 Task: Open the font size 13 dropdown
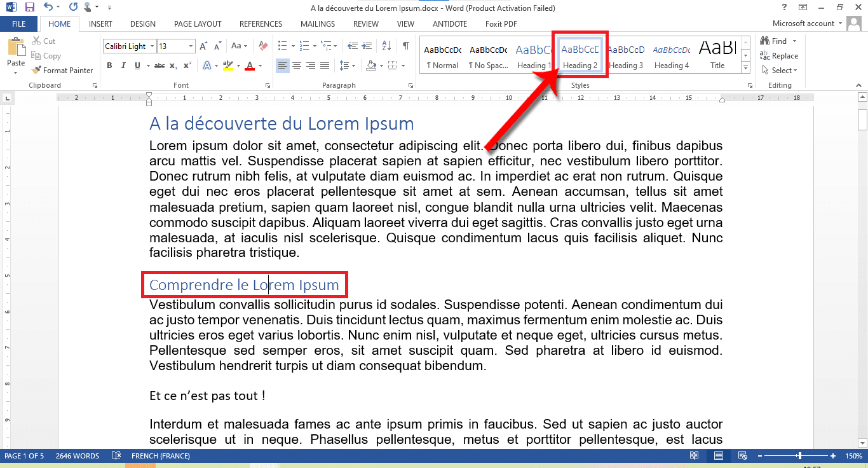(191, 46)
